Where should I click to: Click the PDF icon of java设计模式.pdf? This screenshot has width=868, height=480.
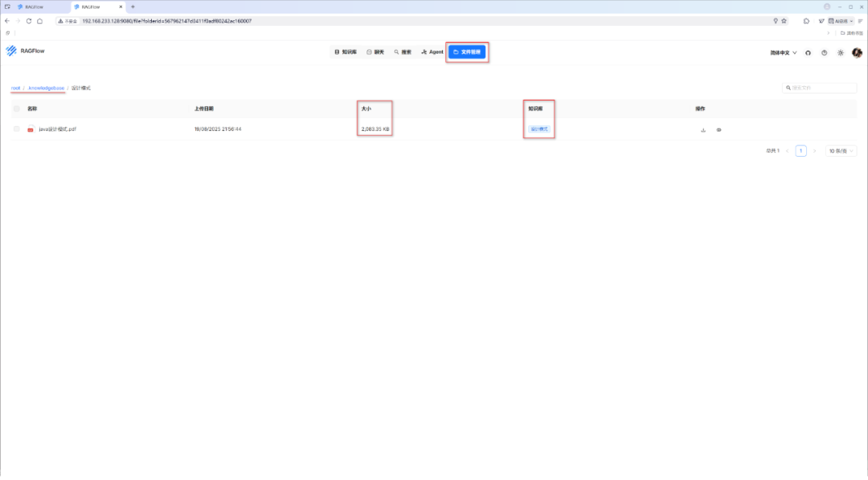31,129
